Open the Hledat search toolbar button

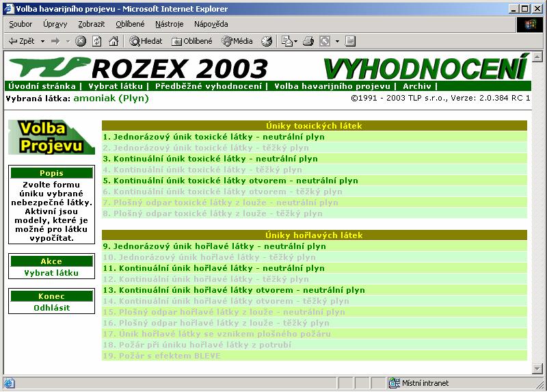point(146,41)
